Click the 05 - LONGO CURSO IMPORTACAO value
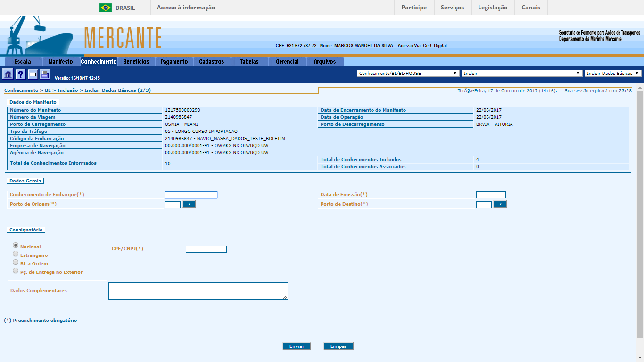Image resolution: width=644 pixels, height=362 pixels. [x=201, y=132]
